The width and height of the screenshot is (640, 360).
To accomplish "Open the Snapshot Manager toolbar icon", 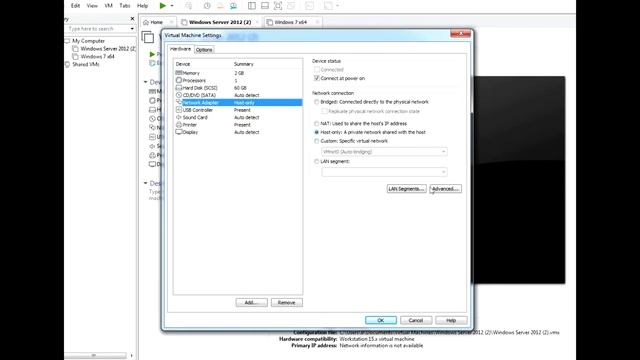I will coord(233,6).
